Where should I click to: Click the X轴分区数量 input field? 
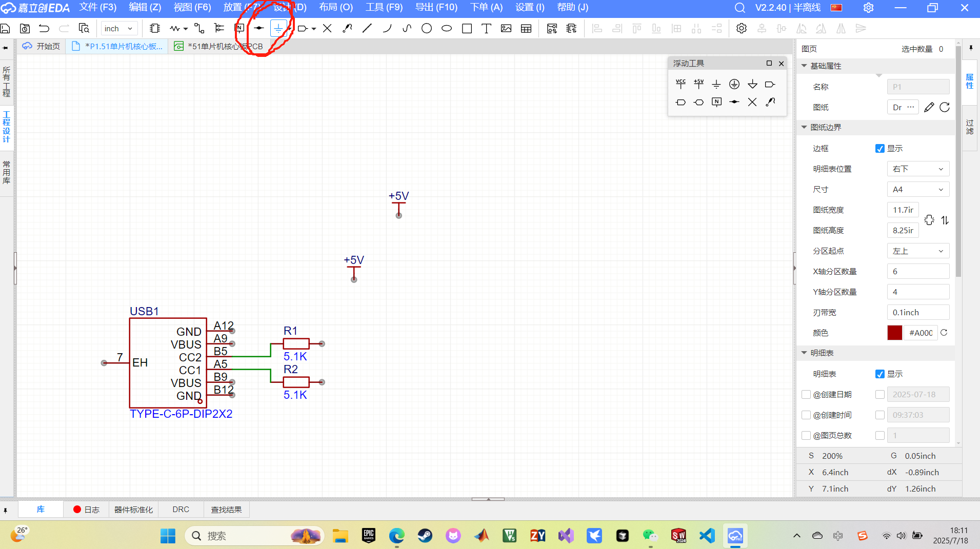tap(918, 272)
